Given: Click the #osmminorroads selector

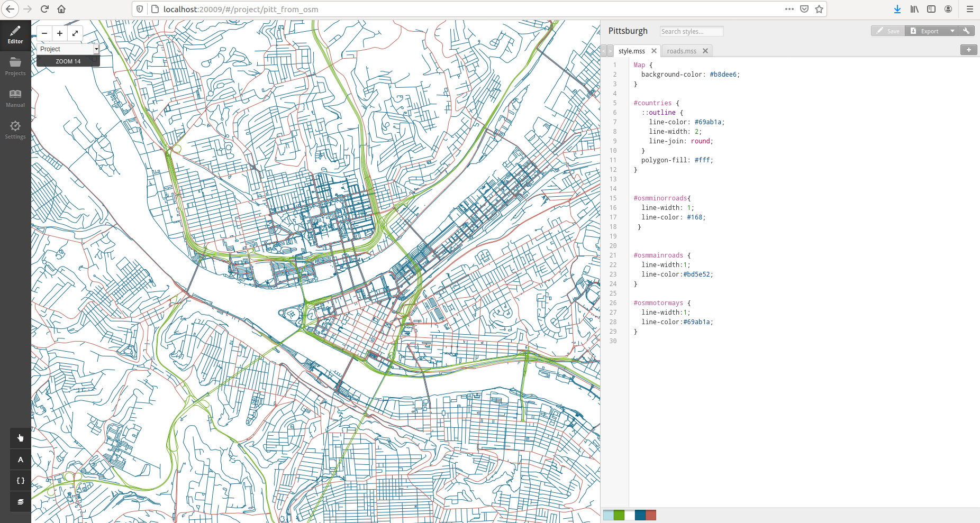Looking at the screenshot, I should pos(660,198).
